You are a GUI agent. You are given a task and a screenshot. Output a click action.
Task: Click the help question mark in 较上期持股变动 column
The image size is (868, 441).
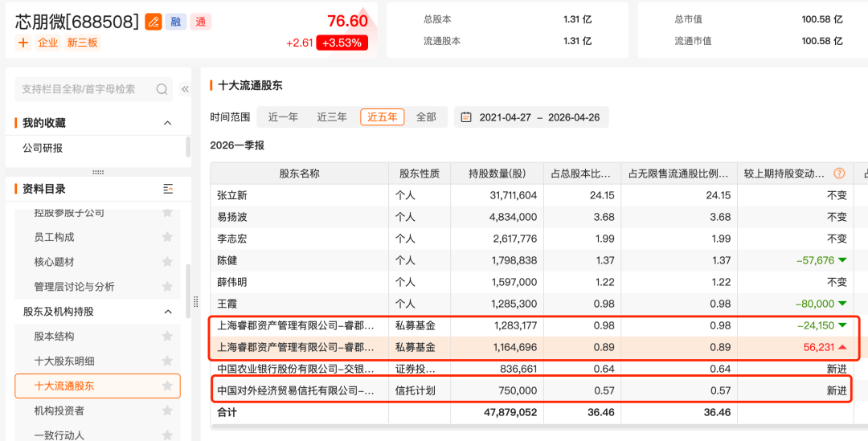coord(839,174)
